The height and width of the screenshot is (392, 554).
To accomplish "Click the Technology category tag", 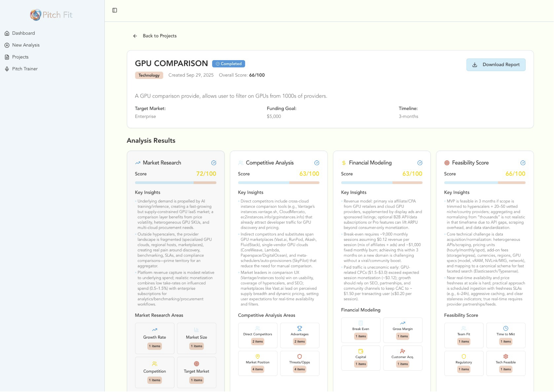I will (149, 75).
